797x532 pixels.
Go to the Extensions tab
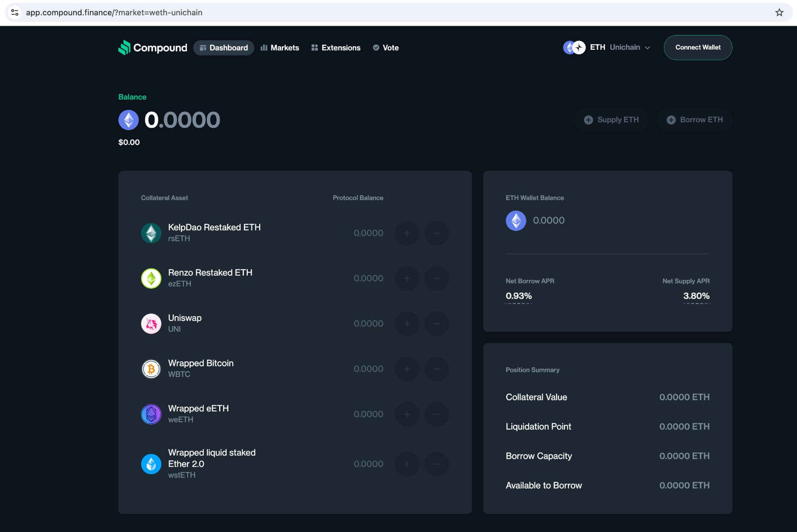coord(336,48)
